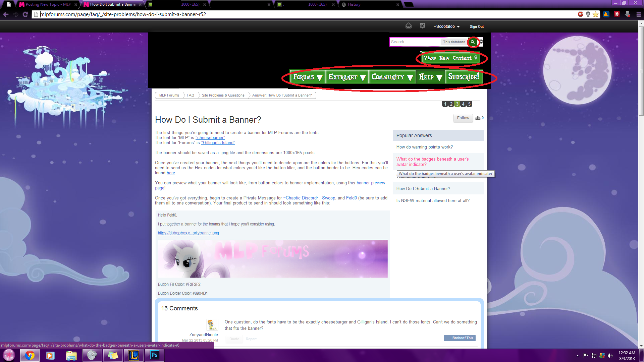
Task: Click the Subscribe! menu button
Action: 464,77
